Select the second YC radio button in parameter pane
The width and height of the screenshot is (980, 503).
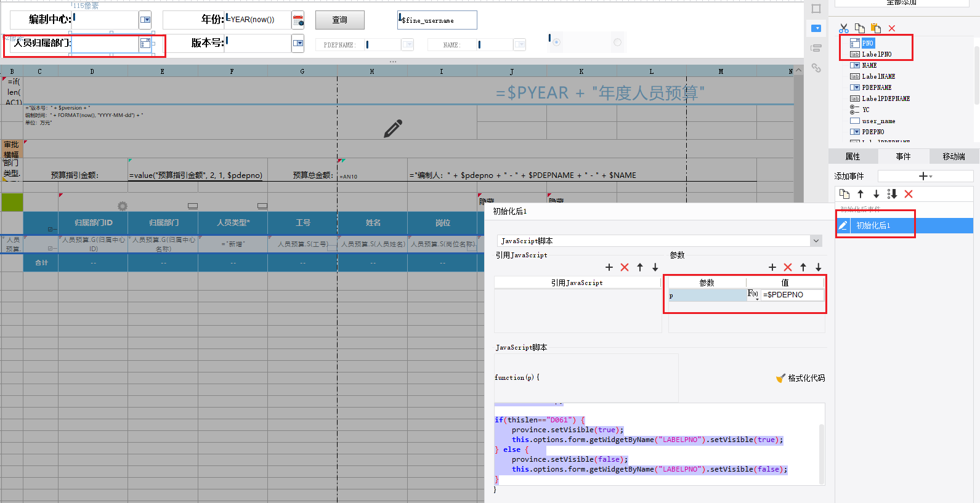point(617,42)
